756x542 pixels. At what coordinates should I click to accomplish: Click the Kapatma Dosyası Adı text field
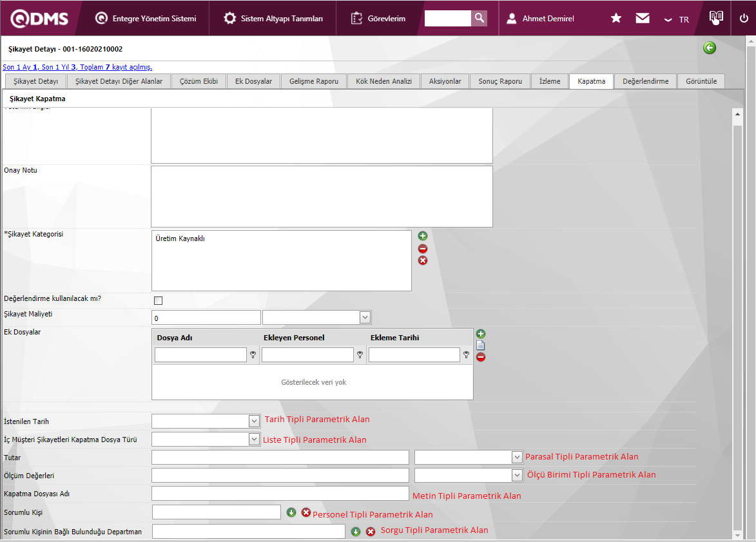coord(280,494)
